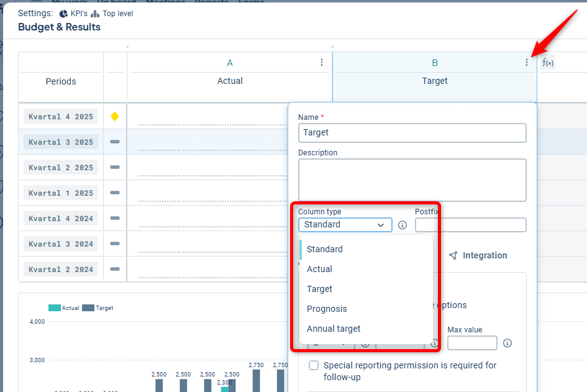This screenshot has height=392, width=587.
Task: Click the info icon beside Column type
Action: 403,225
